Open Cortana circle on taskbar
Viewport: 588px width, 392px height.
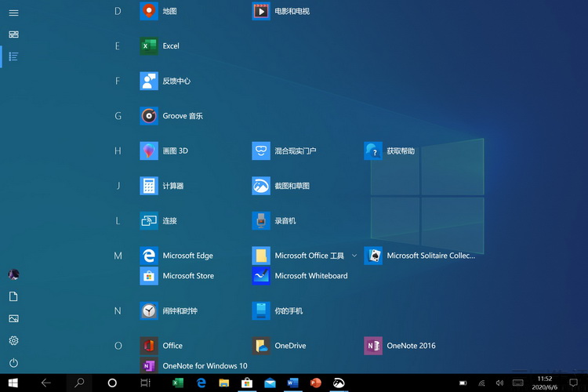coord(112,383)
